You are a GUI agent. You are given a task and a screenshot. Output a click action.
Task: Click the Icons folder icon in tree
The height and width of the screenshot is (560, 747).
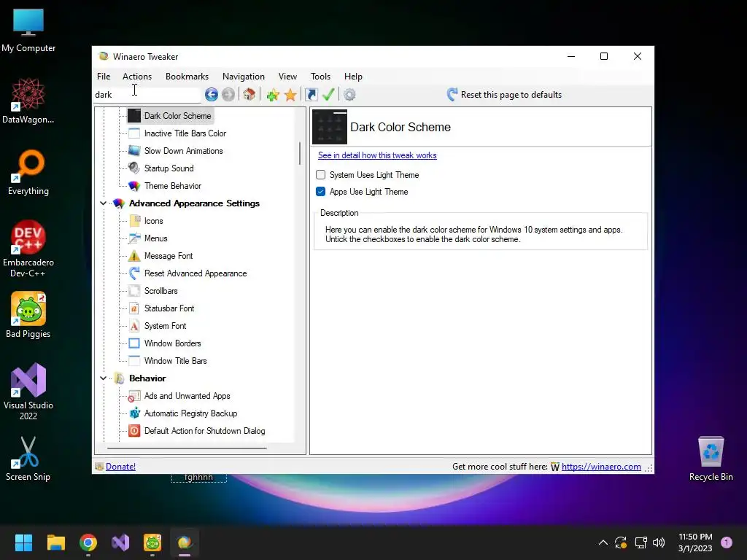click(x=134, y=220)
